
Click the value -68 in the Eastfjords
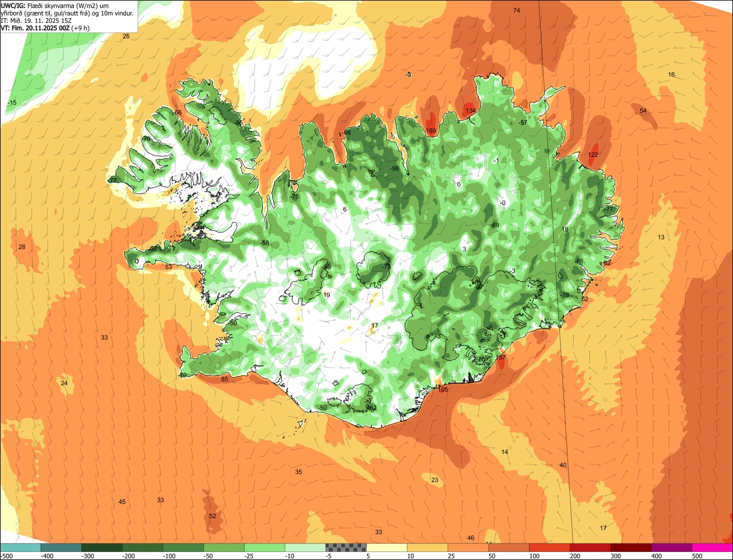coord(579,261)
